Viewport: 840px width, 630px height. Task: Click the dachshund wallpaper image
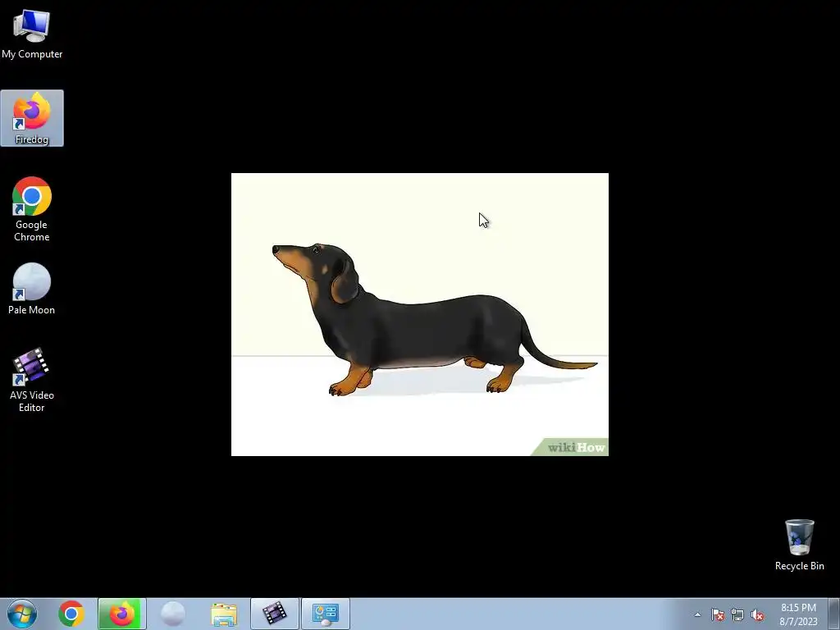(419, 314)
